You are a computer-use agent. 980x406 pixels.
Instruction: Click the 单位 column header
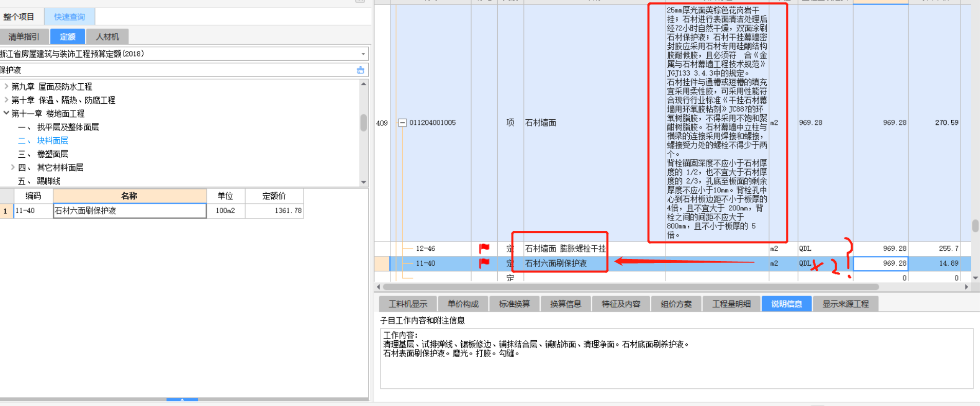(225, 196)
